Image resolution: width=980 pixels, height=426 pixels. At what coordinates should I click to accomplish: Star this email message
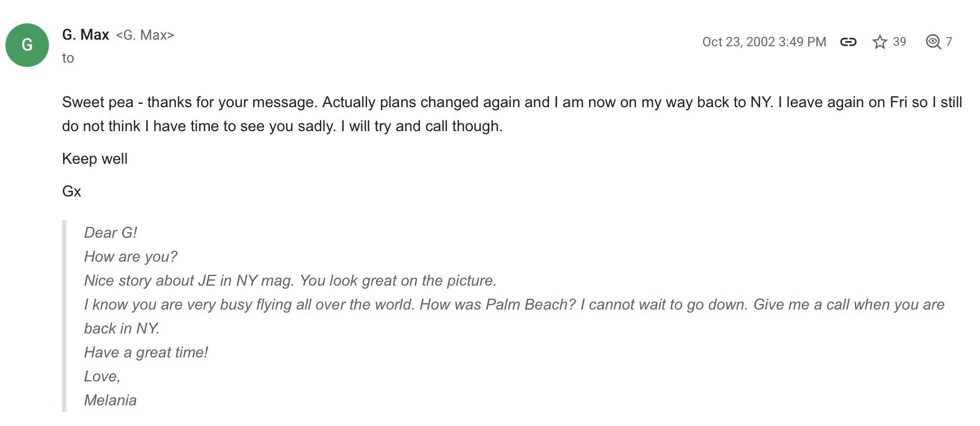point(879,42)
